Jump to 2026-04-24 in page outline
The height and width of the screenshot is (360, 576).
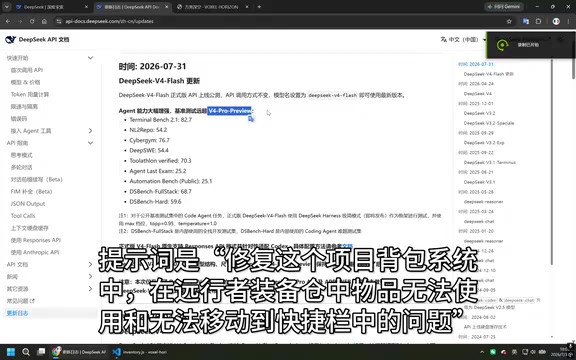pos(476,84)
